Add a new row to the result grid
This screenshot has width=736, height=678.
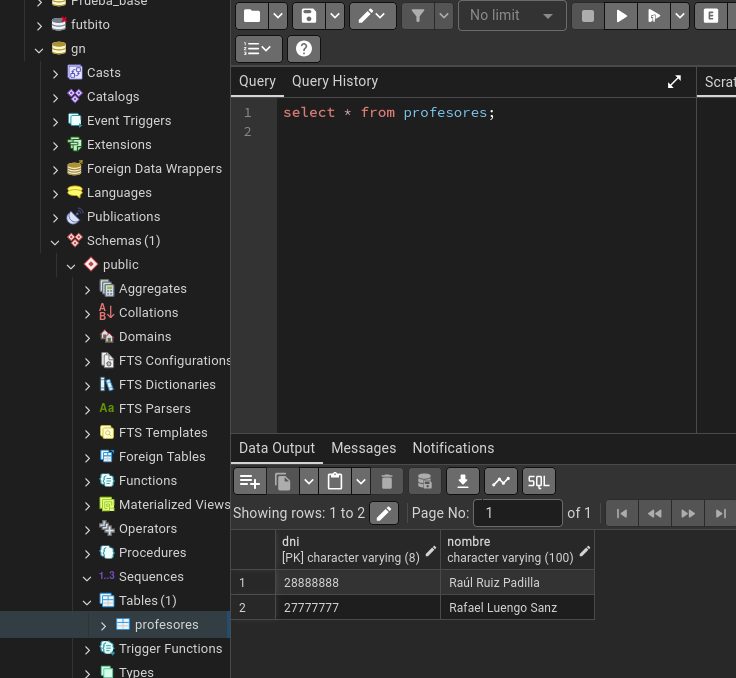(x=250, y=481)
